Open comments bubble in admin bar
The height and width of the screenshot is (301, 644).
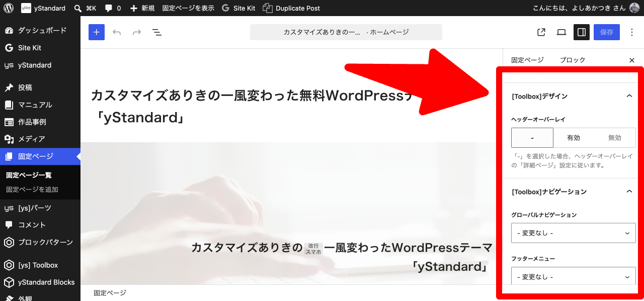[113, 8]
